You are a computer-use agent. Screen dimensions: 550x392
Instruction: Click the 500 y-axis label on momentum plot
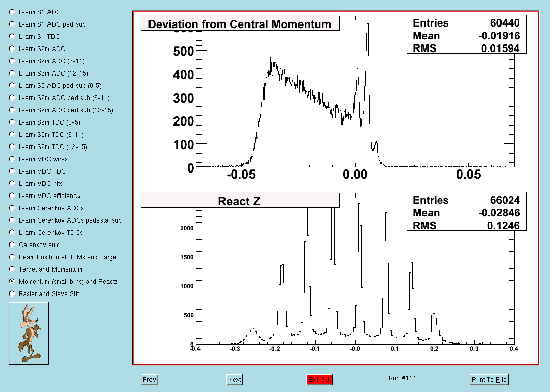tap(184, 51)
